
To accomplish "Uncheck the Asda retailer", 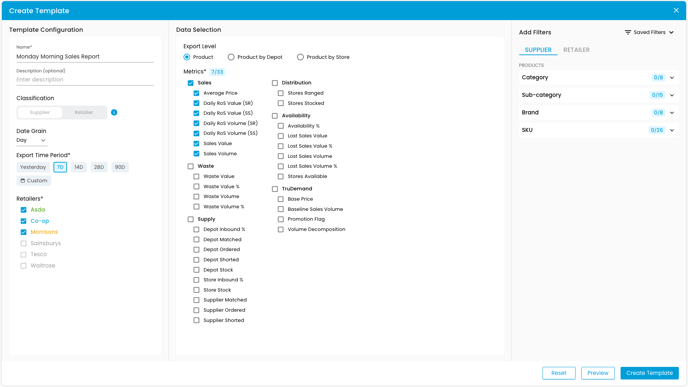I will [23, 210].
